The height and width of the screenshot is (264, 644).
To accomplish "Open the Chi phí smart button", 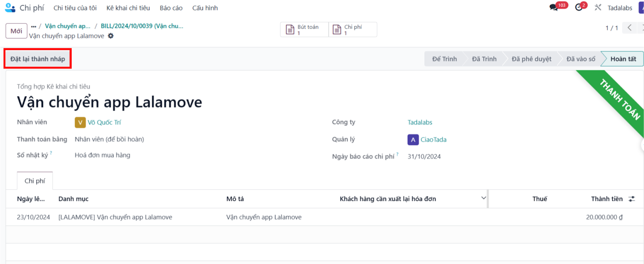I will point(353,29).
